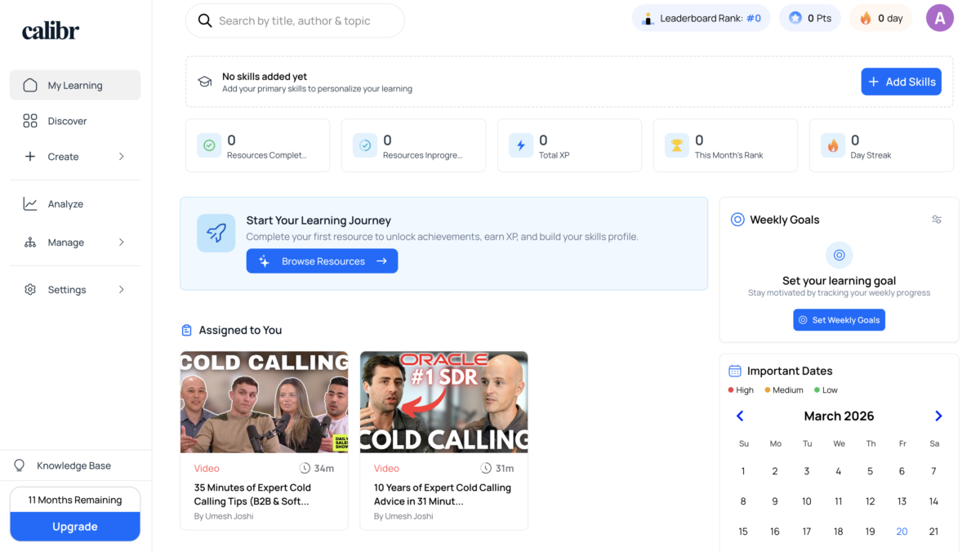This screenshot has height=552, width=980.
Task: Go to next month in calendar
Action: [x=938, y=416]
